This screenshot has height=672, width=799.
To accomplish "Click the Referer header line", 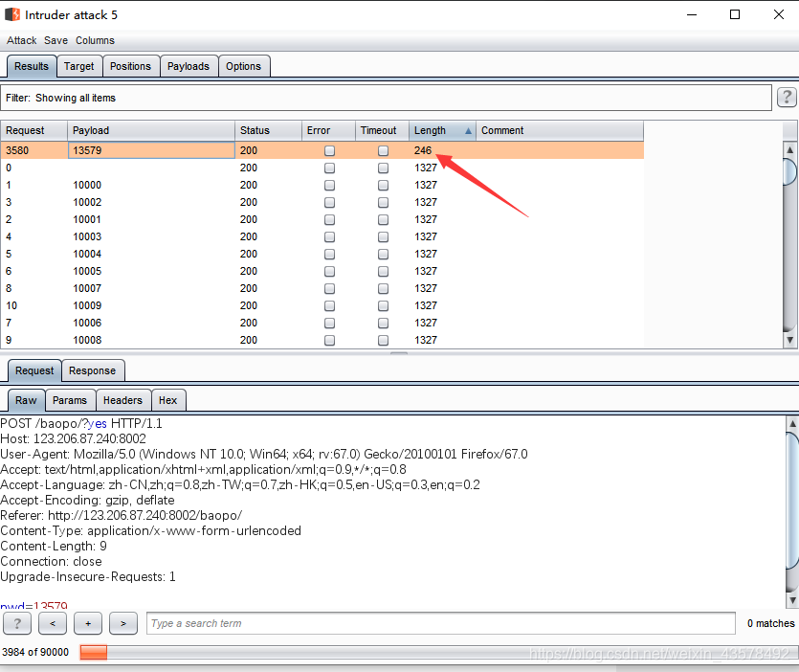I will (122, 515).
